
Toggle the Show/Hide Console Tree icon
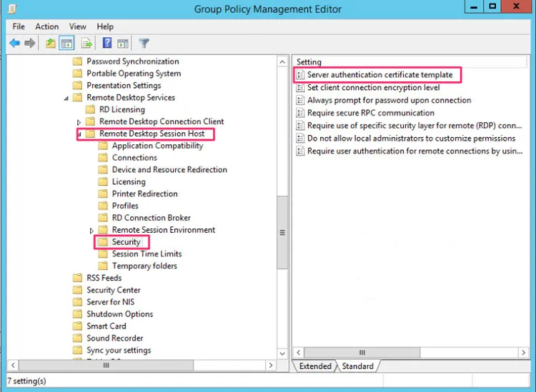[66, 44]
